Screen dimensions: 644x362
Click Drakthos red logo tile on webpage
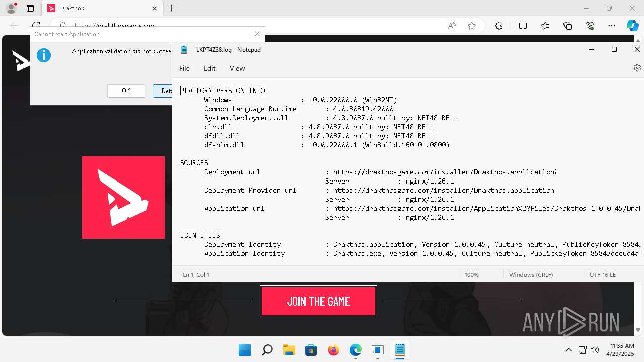(x=123, y=198)
